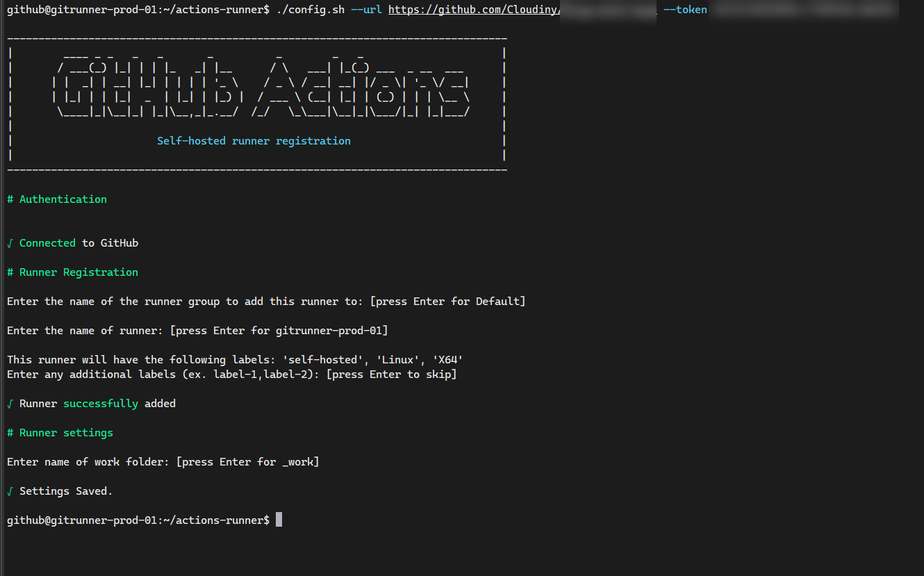Screen dimensions: 924x576
Task: Click the Self-hosted runner registration subtitle
Action: 254,140
